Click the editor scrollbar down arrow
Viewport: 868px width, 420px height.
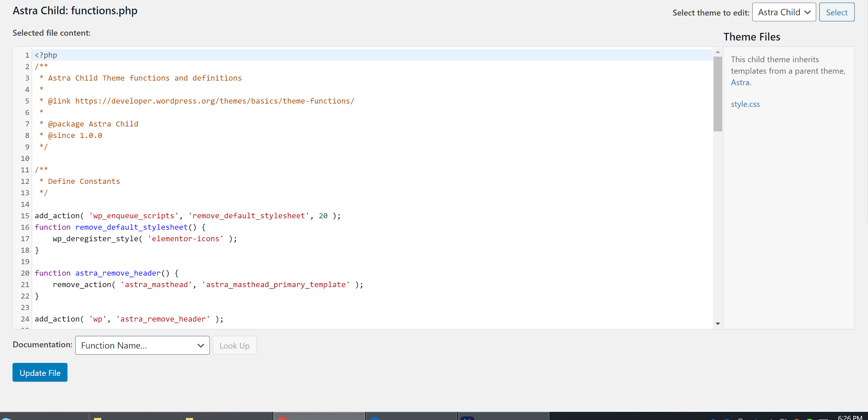pos(718,324)
